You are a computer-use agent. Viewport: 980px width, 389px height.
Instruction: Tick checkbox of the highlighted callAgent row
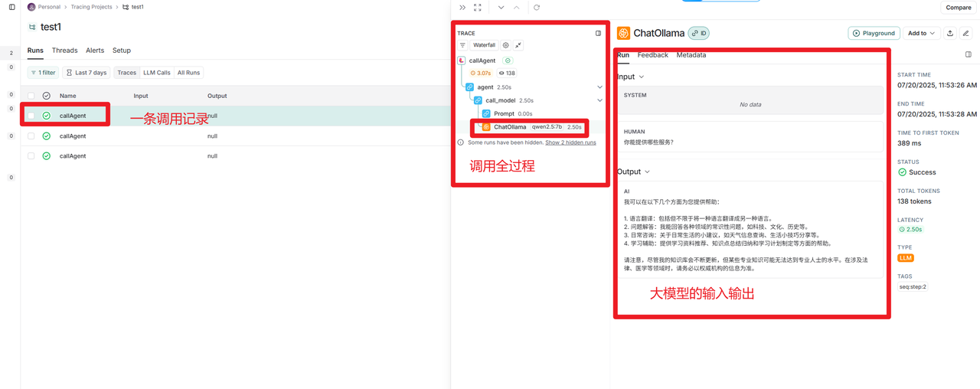click(x=31, y=116)
